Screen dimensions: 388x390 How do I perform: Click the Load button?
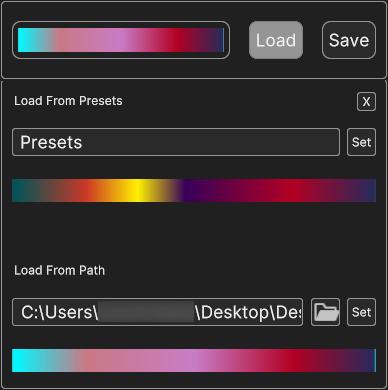click(x=276, y=40)
